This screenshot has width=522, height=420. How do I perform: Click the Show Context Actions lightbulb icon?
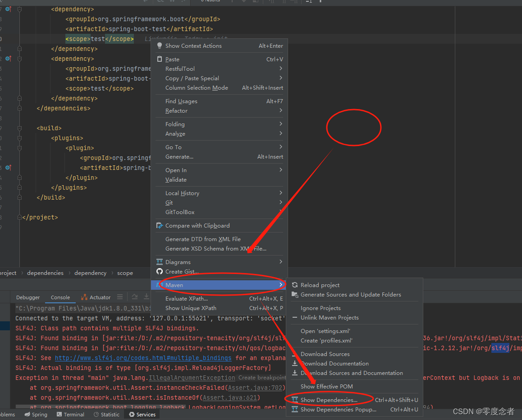[x=160, y=46]
